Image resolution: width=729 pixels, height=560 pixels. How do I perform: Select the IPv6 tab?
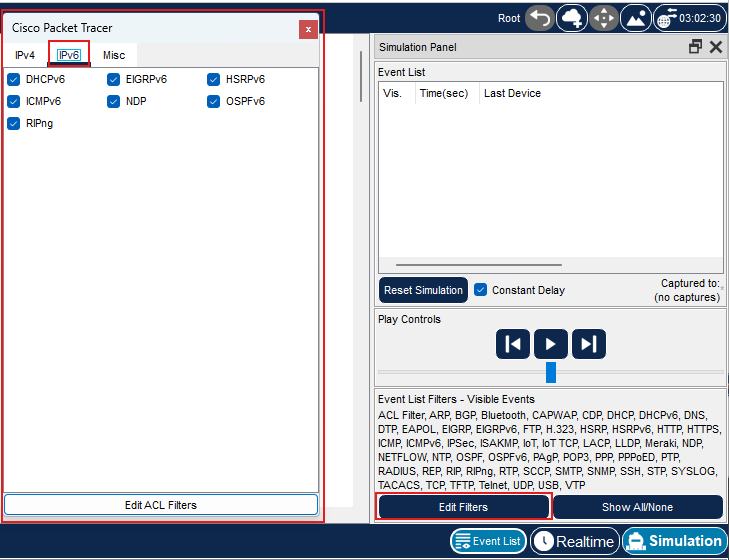pyautogui.click(x=69, y=55)
